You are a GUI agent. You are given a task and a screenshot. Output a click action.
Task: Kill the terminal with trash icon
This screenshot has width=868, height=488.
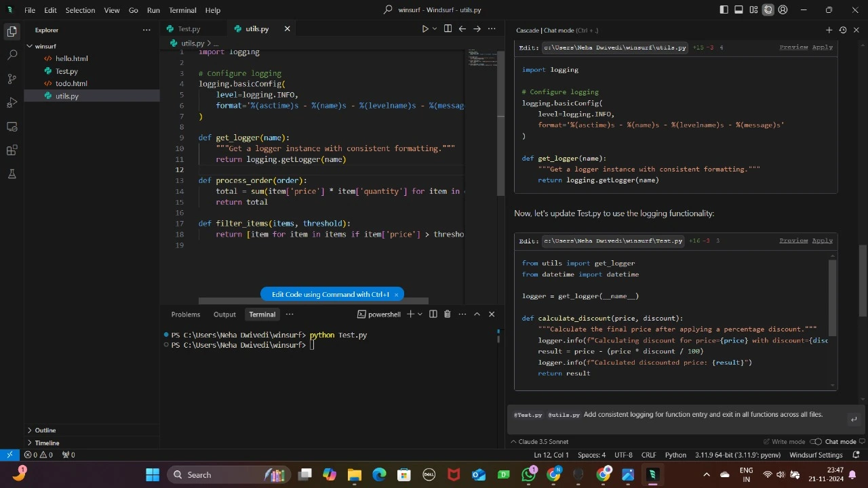pos(447,314)
